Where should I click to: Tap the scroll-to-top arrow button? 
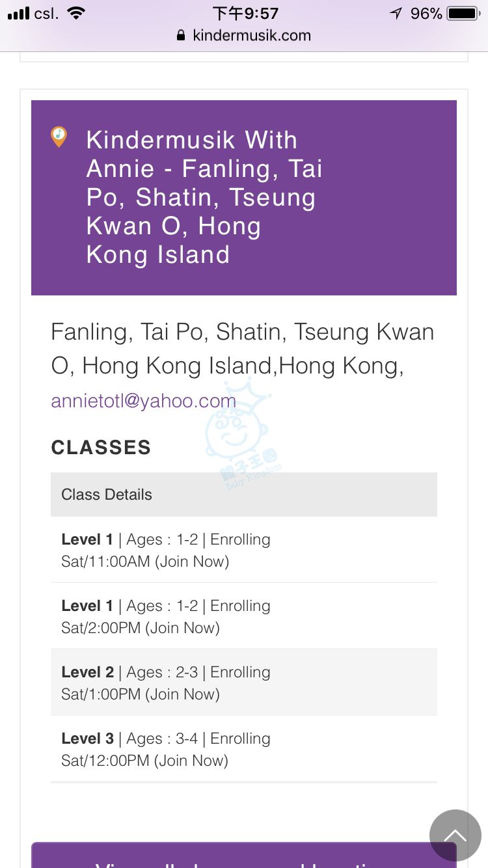point(455,835)
